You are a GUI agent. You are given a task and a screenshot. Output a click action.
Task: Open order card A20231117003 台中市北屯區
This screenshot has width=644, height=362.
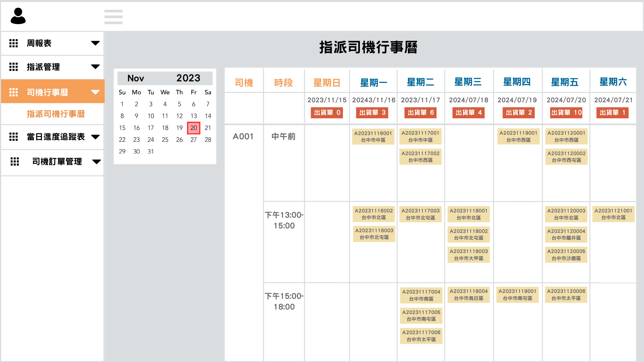421,214
